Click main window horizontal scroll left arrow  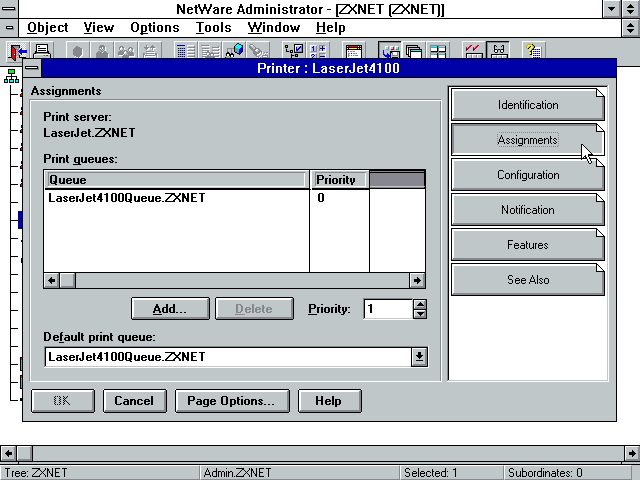(x=8, y=453)
